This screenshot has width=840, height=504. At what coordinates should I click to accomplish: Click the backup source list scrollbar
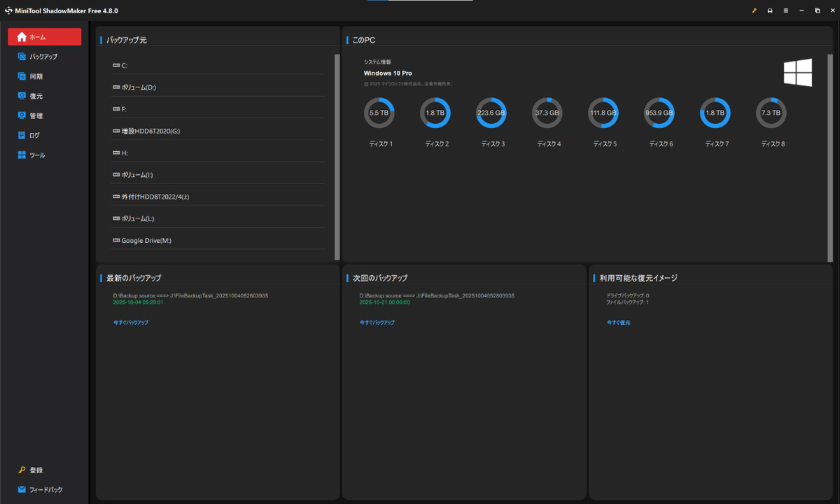(337, 157)
